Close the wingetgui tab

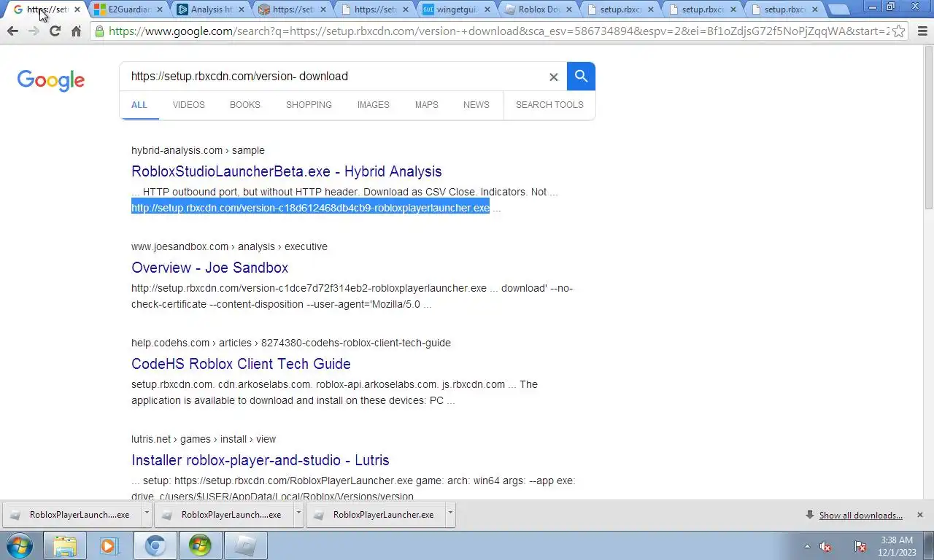click(486, 9)
